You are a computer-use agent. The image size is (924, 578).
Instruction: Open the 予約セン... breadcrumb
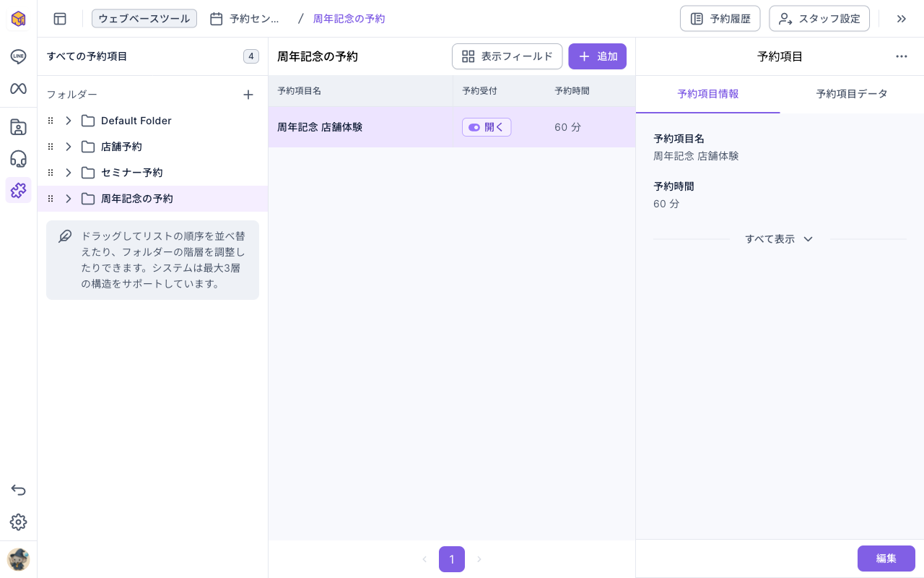pos(245,19)
